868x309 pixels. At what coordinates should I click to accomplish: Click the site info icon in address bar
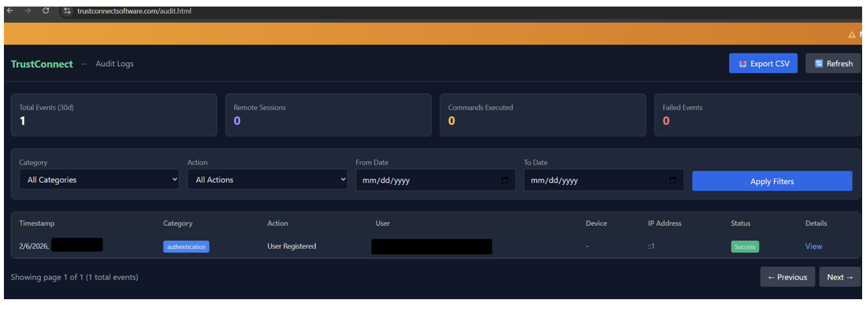click(x=67, y=11)
